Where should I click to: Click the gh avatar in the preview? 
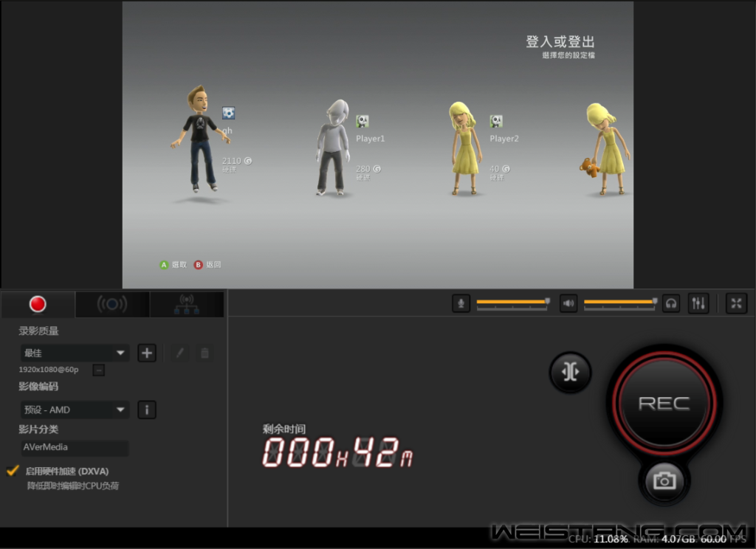click(201, 139)
